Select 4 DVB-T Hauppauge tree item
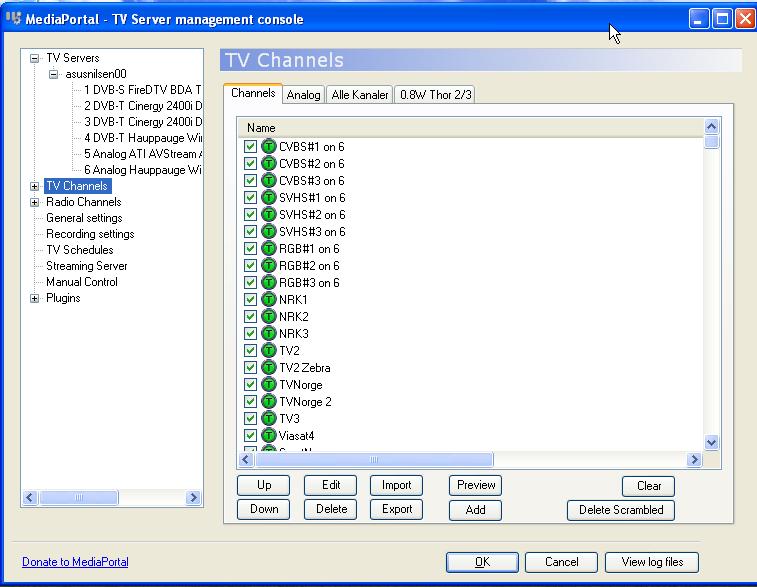The height and width of the screenshot is (587, 757). [142, 138]
